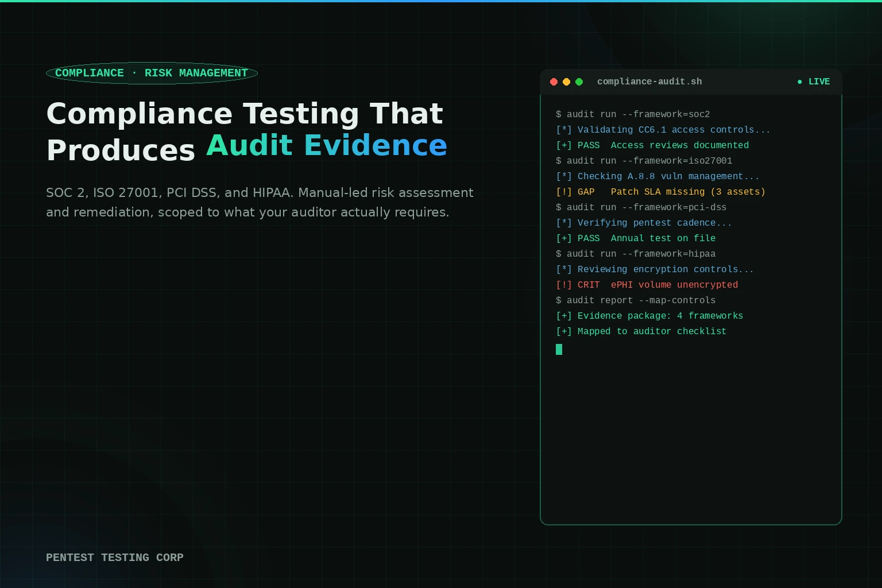Click the 'Mapped to auditor checklist' line
The image size is (882, 588).
pos(641,331)
